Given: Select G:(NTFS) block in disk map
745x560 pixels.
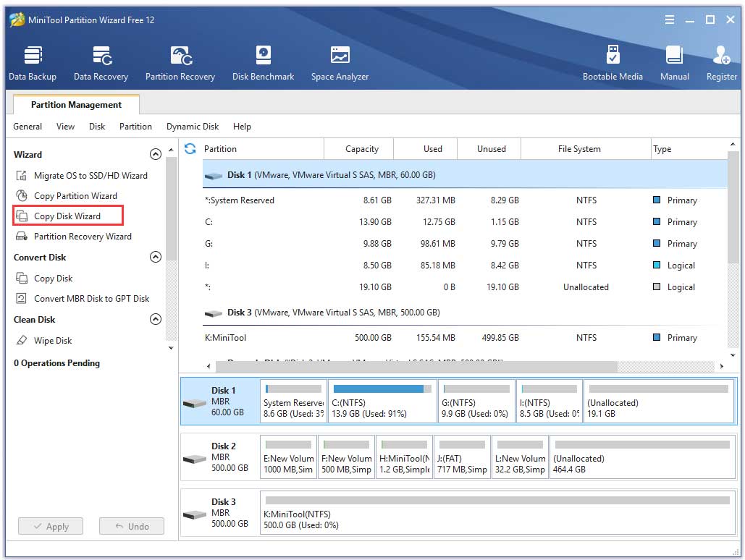Looking at the screenshot, I should (x=476, y=401).
